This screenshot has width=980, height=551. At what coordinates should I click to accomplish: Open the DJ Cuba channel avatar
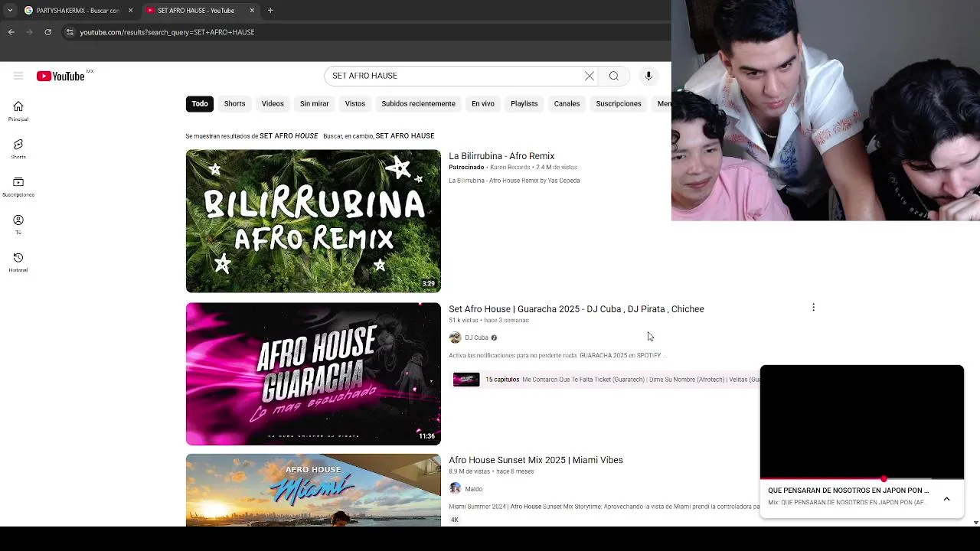[x=455, y=337]
